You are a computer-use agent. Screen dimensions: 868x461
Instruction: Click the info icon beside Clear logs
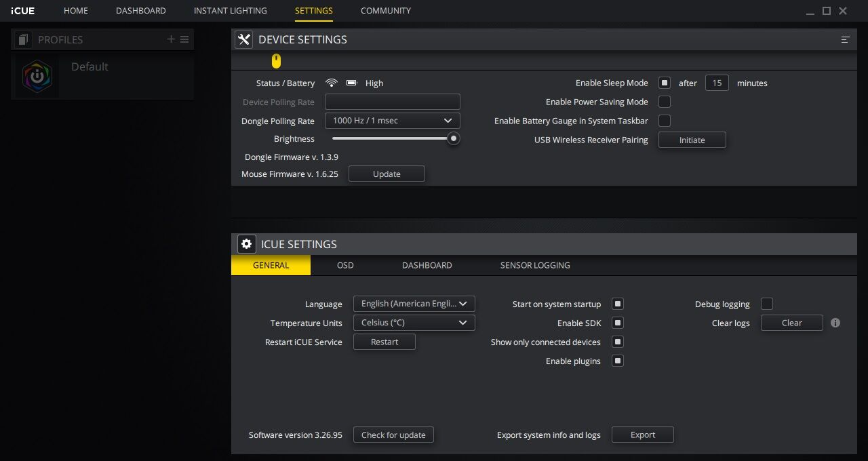pos(835,323)
